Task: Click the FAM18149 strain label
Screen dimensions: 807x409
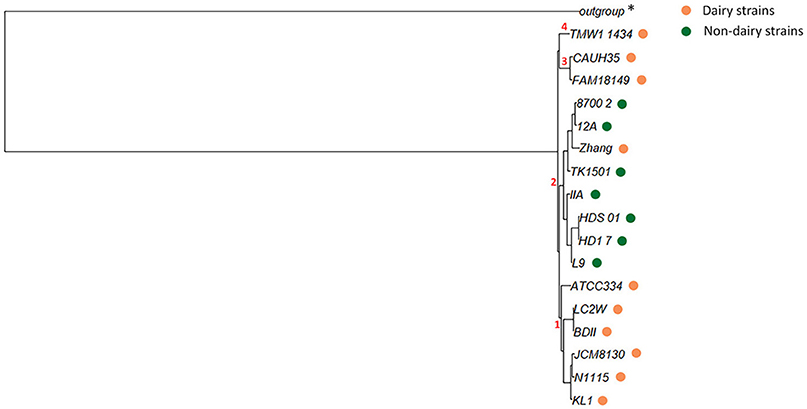Action: click(x=600, y=80)
